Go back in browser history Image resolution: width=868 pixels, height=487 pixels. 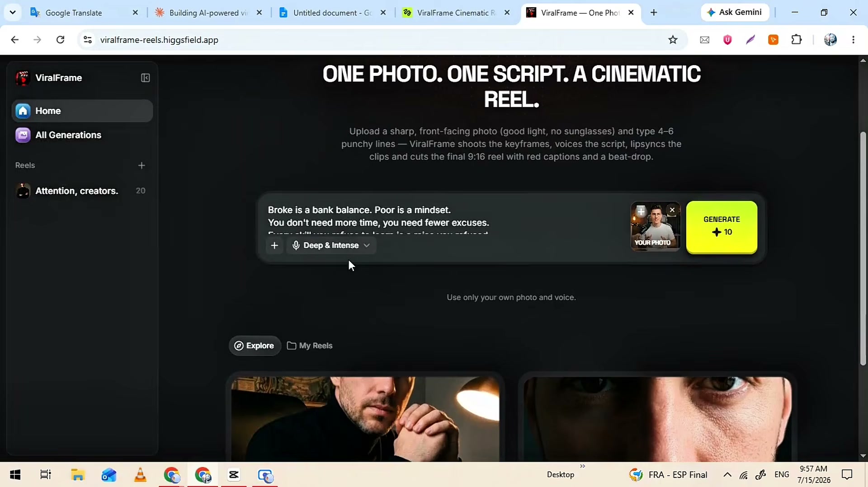[15, 40]
